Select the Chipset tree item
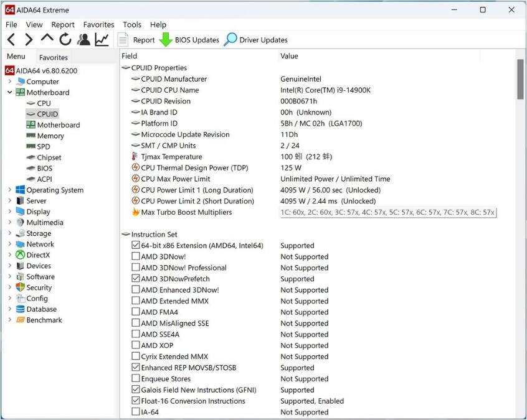This screenshot has width=527, height=420. (44, 157)
